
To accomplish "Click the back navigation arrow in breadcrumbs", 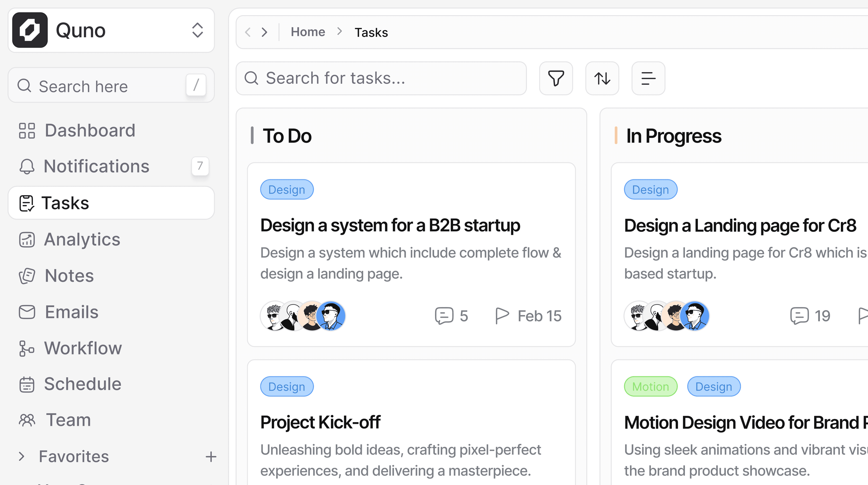I will tap(248, 32).
